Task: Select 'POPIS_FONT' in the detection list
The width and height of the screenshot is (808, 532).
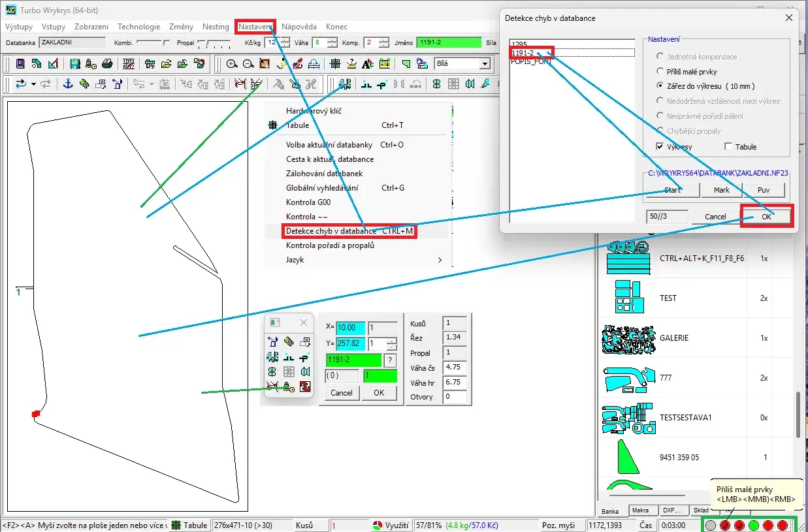Action: coord(573,61)
